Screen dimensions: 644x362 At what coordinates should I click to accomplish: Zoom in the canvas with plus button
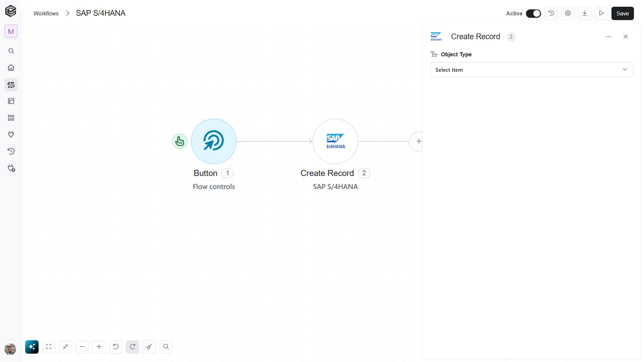pyautogui.click(x=99, y=347)
